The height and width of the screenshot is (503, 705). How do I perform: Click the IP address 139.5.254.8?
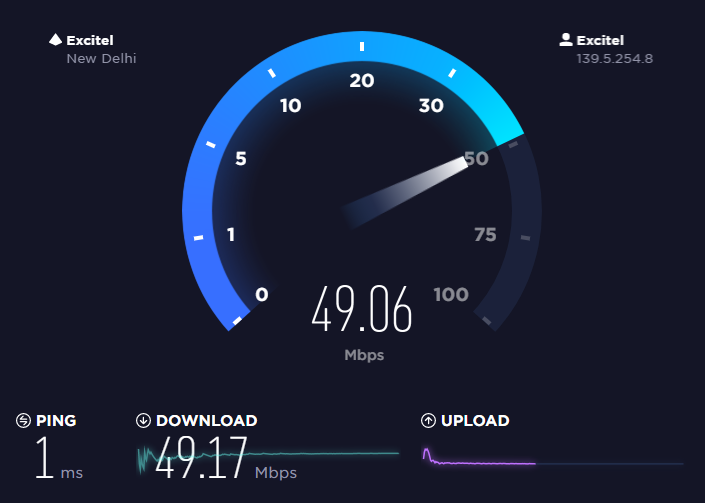615,58
